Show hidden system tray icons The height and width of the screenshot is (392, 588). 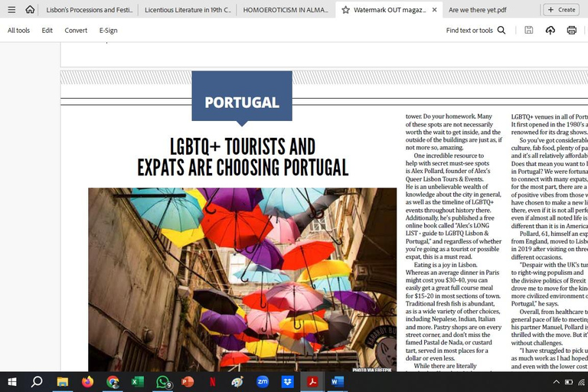pyautogui.click(x=557, y=382)
